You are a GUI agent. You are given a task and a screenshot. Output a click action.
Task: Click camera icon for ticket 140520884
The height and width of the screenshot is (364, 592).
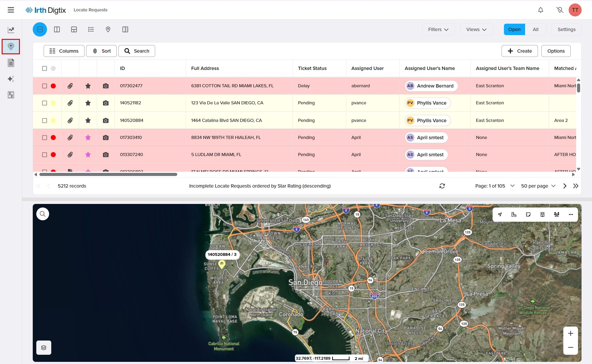coord(106,120)
